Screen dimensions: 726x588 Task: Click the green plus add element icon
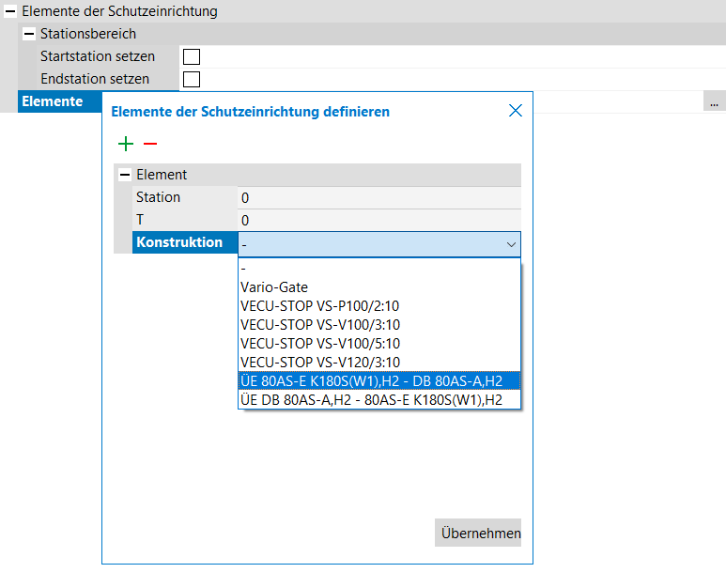(x=126, y=144)
